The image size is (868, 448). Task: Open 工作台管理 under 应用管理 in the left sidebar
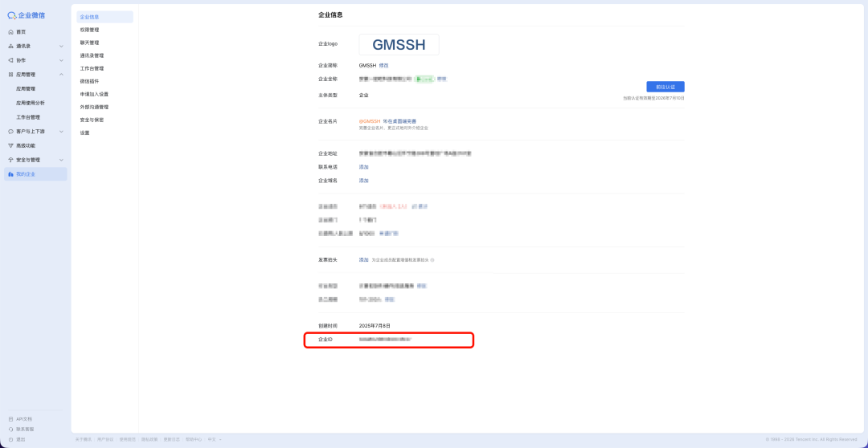(x=28, y=117)
